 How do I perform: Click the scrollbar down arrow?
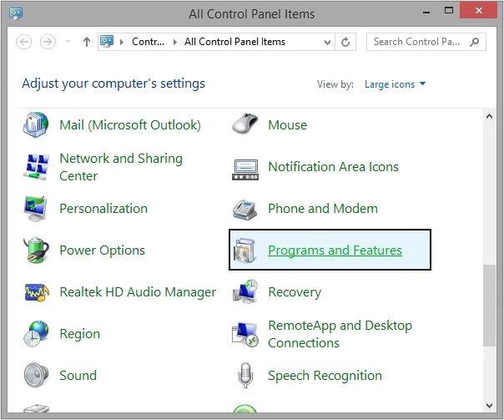(x=490, y=406)
